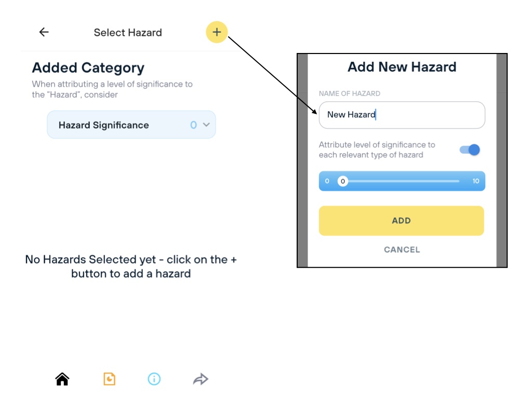Click the Select Hazard header title

pos(128,33)
